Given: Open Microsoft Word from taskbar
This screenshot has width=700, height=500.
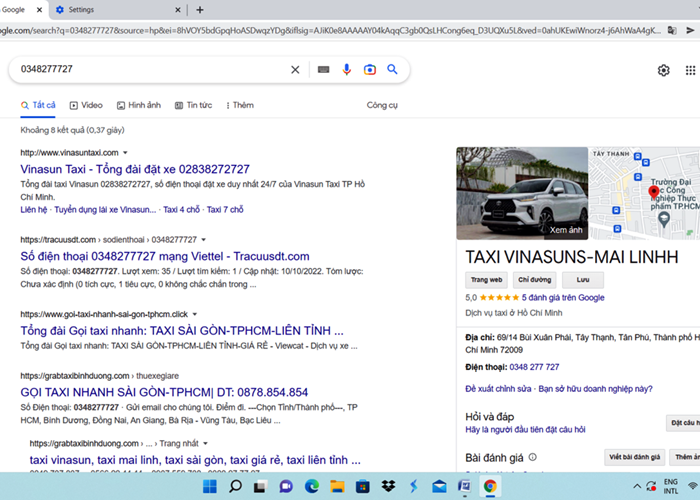Looking at the screenshot, I should click(465, 486).
